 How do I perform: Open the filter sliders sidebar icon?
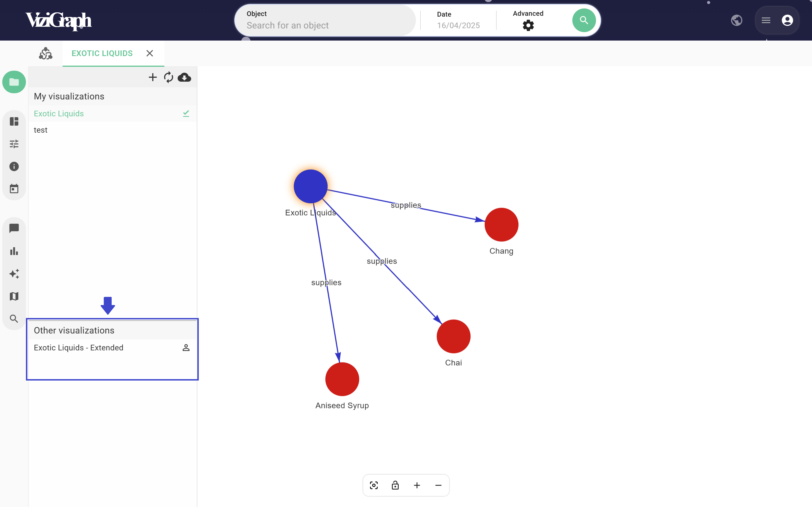[14, 144]
